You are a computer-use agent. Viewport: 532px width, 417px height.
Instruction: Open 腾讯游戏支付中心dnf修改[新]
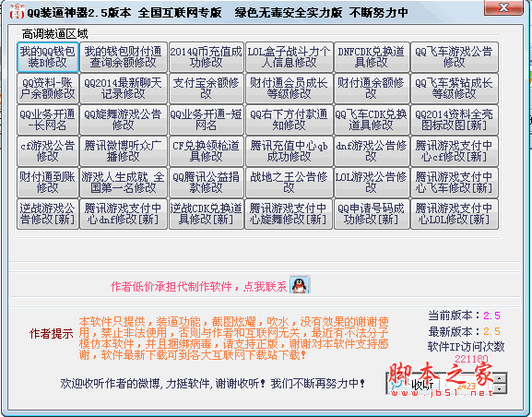coord(124,214)
